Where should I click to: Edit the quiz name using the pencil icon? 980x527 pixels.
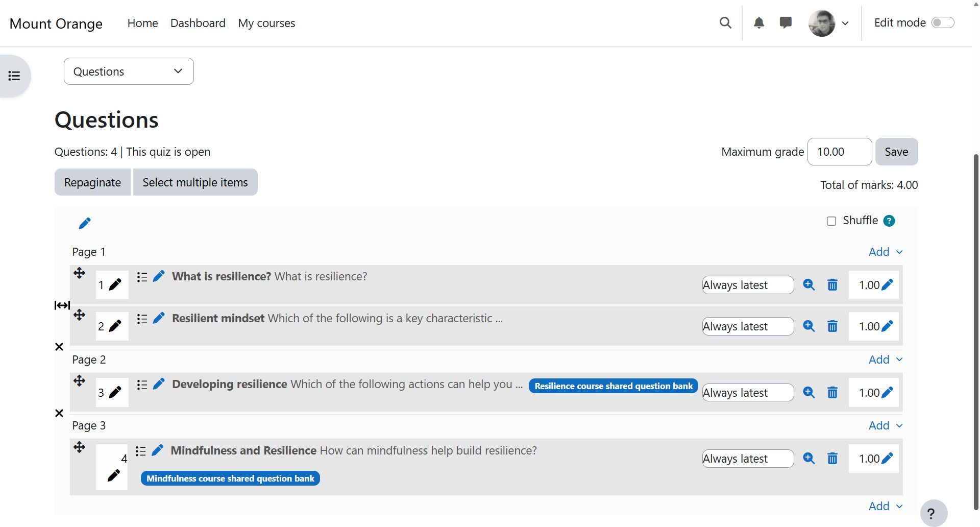tap(85, 223)
